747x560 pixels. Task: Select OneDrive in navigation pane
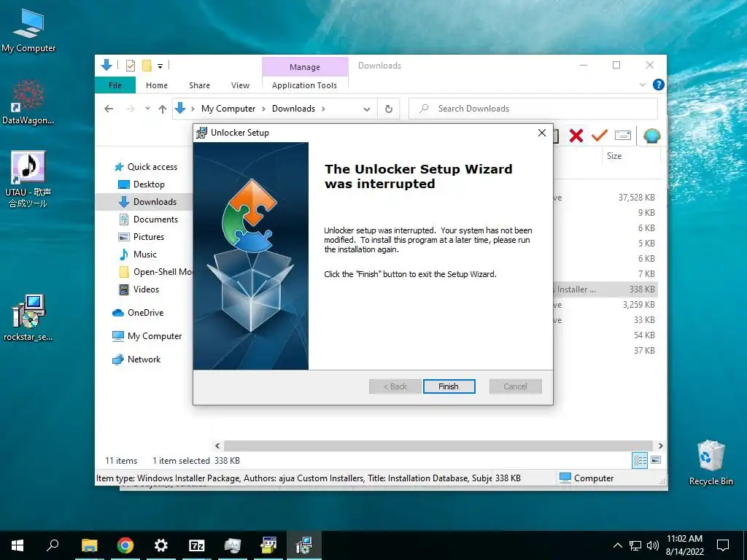(x=138, y=313)
